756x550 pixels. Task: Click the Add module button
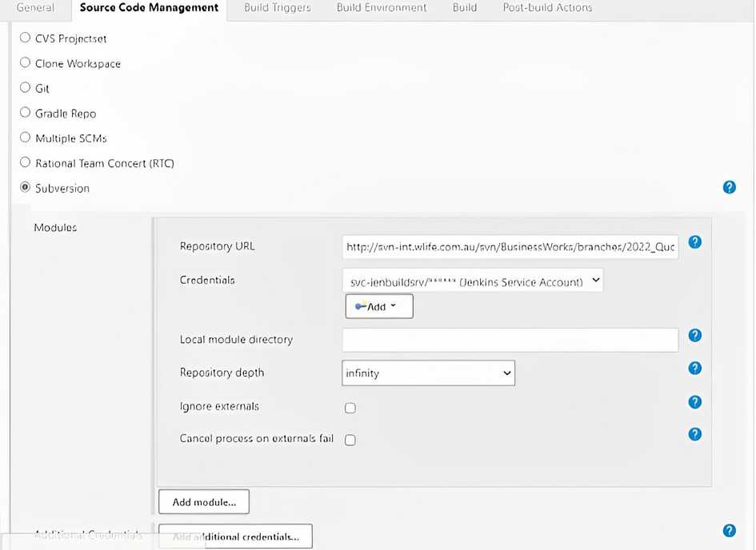(x=203, y=501)
